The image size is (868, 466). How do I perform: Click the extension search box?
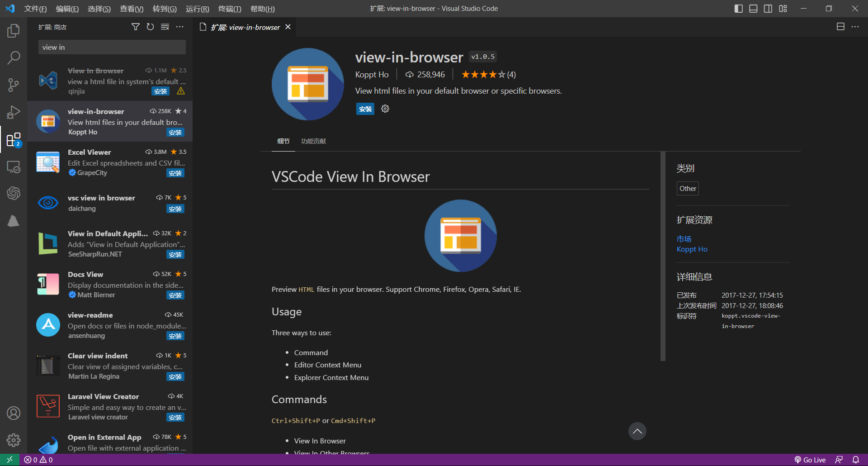pos(112,47)
